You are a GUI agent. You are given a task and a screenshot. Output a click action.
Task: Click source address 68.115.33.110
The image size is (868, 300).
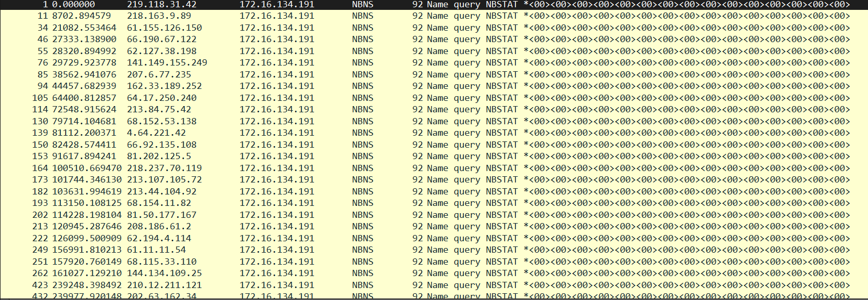(x=162, y=262)
